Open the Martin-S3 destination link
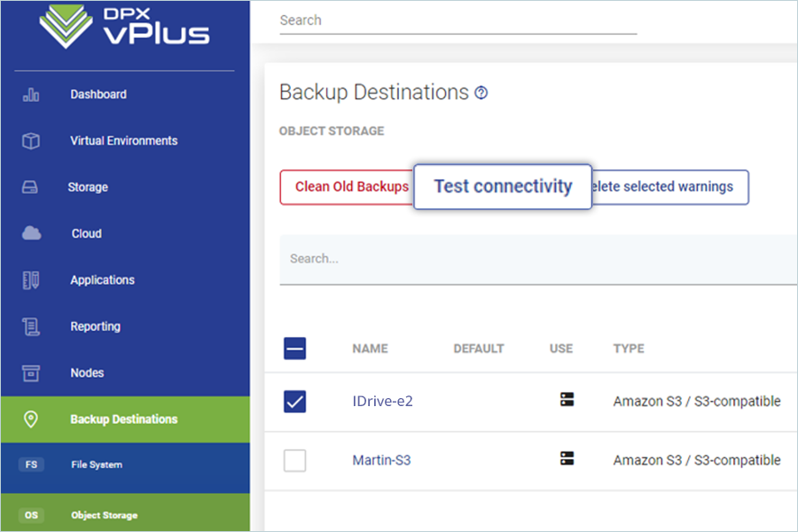This screenshot has width=798, height=532. [381, 460]
